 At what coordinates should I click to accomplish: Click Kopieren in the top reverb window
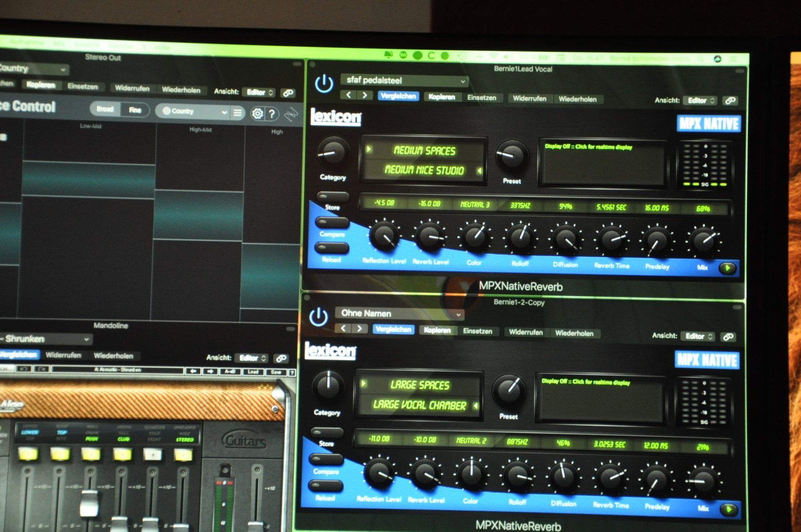tap(441, 97)
